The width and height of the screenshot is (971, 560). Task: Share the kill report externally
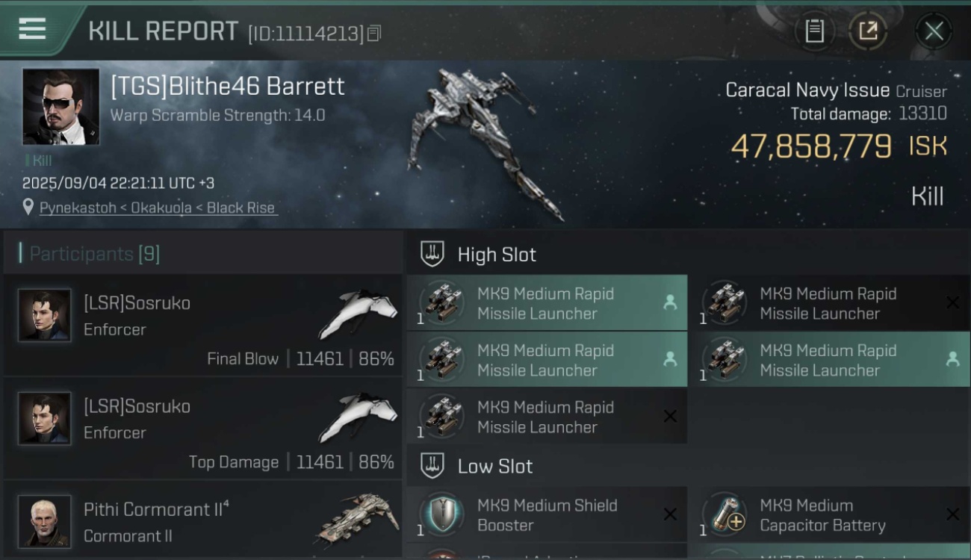(867, 31)
